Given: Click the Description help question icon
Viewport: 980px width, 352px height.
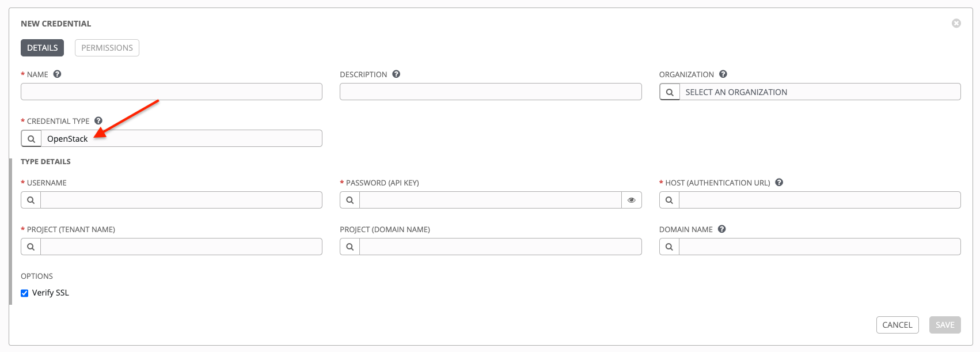Looking at the screenshot, I should pyautogui.click(x=396, y=74).
